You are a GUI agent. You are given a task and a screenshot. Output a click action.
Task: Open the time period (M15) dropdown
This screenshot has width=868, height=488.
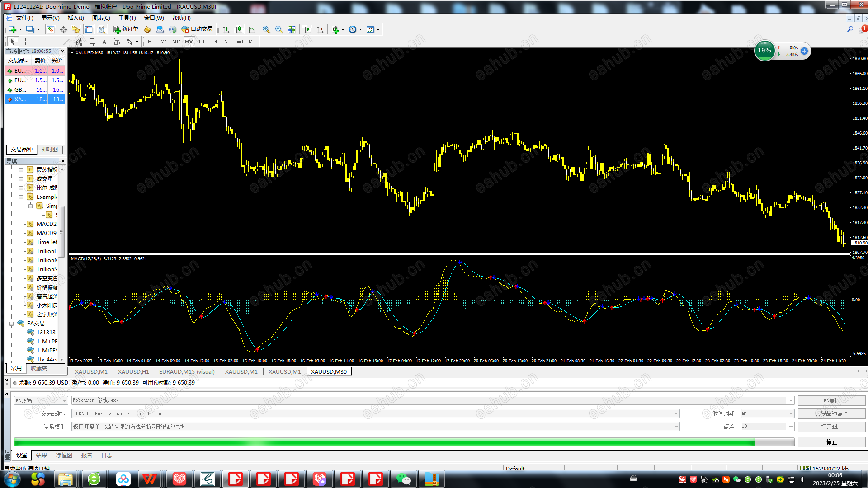(x=791, y=413)
